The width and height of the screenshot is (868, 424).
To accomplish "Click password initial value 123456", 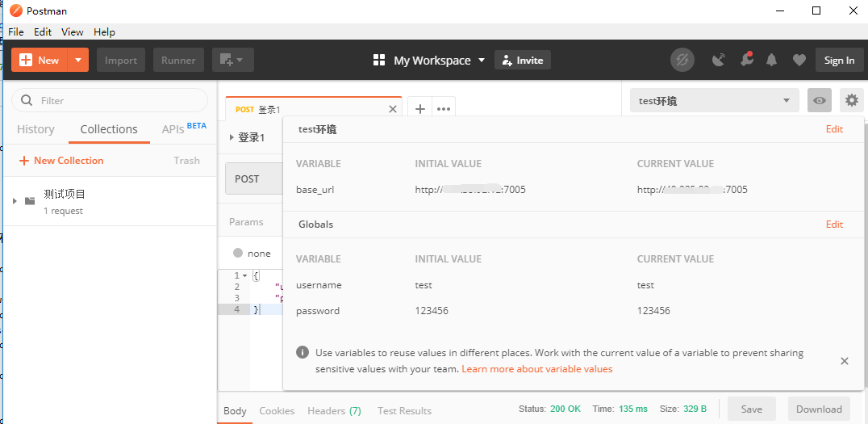I will click(x=432, y=310).
